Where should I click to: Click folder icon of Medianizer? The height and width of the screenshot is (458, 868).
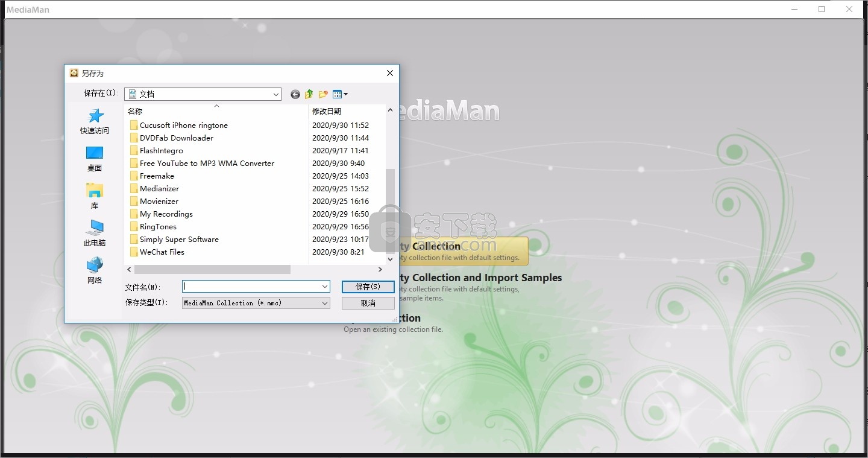(x=134, y=188)
